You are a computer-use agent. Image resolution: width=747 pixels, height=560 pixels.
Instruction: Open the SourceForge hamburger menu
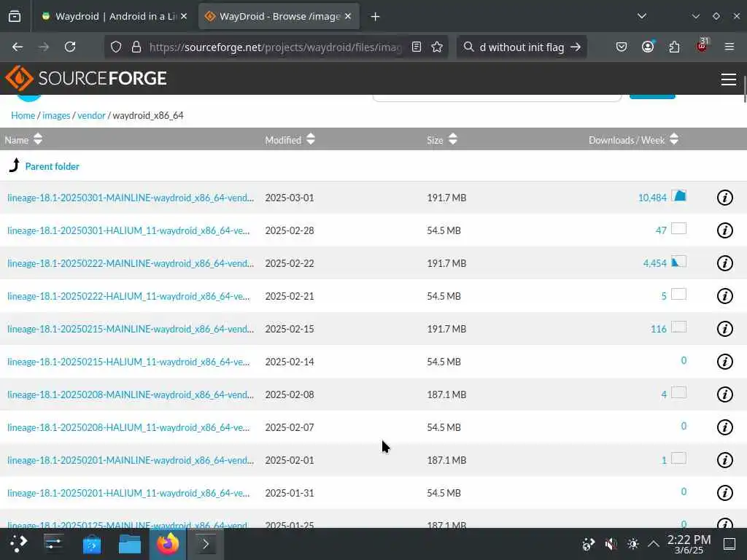pos(729,79)
